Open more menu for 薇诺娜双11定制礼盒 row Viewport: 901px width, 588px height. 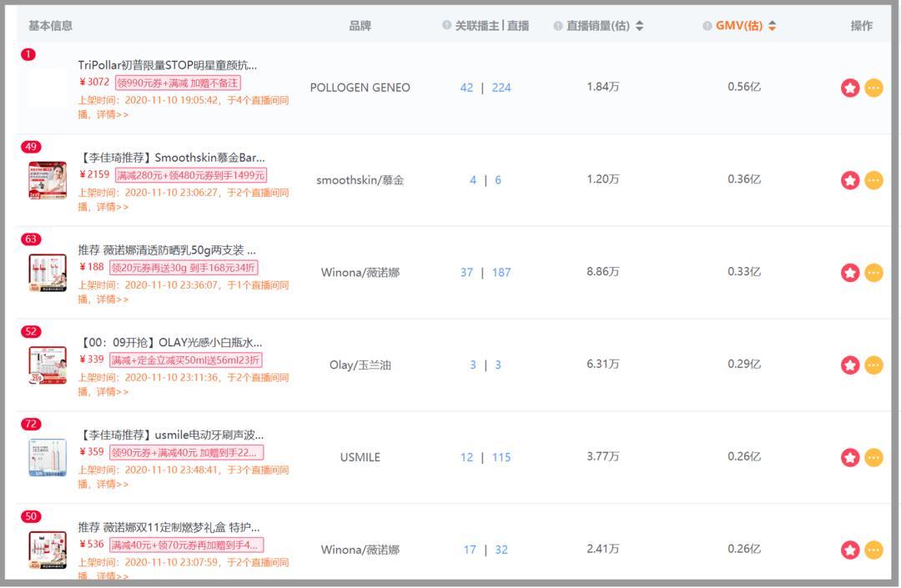(x=873, y=550)
